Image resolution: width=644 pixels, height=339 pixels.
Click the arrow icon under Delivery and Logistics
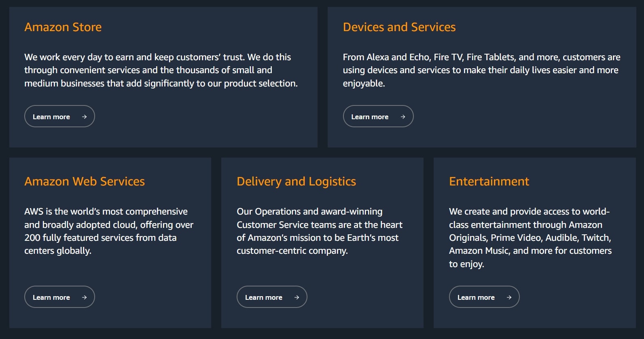[297, 297]
